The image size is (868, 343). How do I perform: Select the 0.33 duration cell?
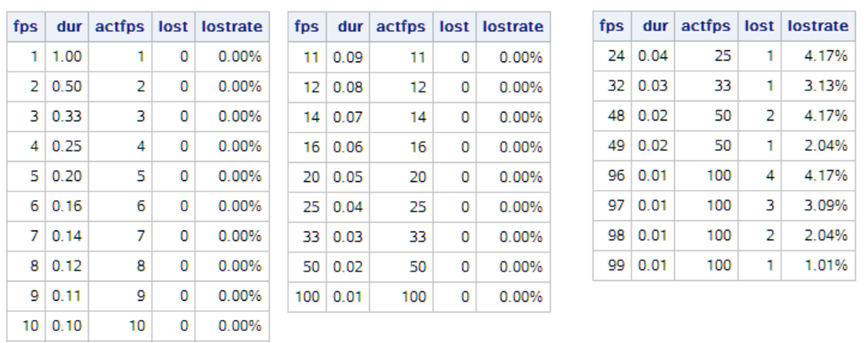[67, 116]
